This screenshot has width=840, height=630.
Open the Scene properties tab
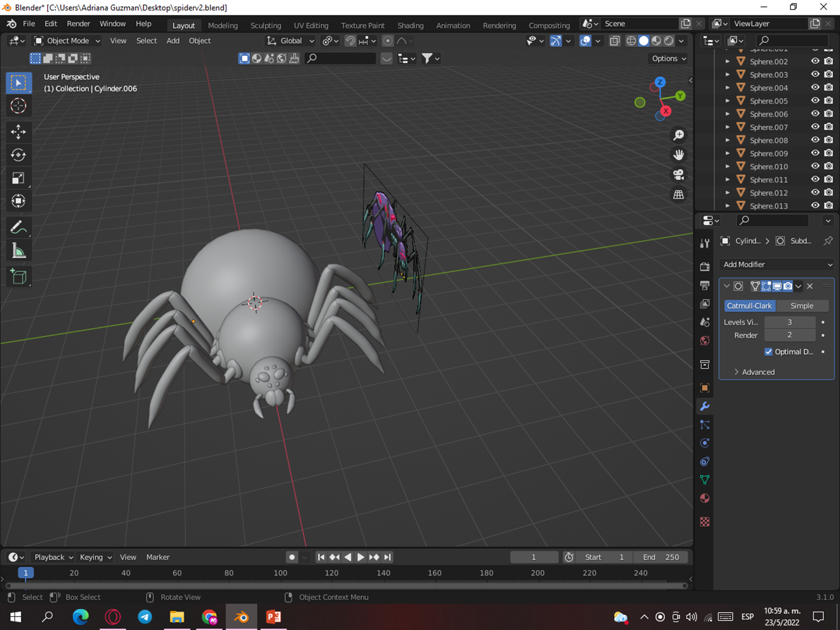[x=705, y=322]
